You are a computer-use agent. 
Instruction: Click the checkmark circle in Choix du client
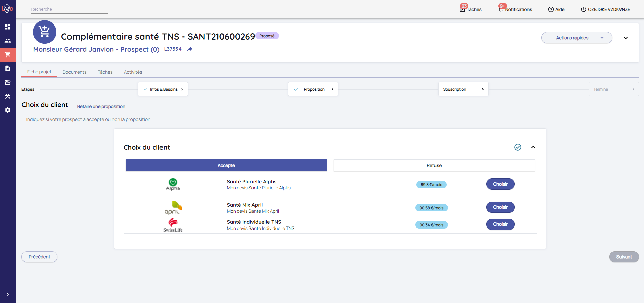(518, 147)
